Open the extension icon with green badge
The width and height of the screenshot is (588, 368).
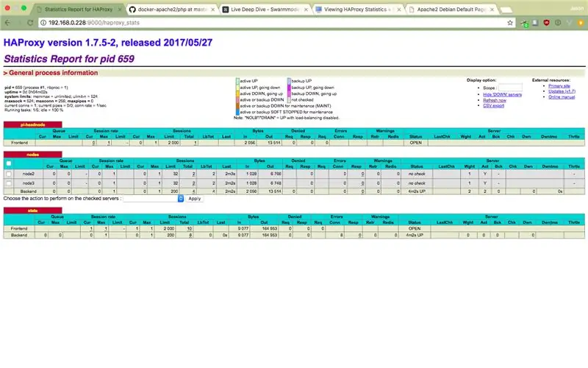click(524, 24)
